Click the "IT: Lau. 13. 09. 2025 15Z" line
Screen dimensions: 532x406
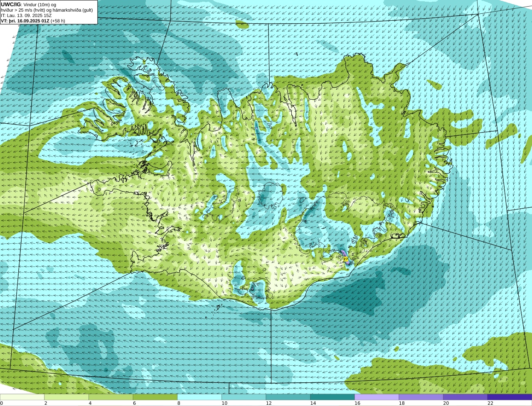pyautogui.click(x=26, y=15)
